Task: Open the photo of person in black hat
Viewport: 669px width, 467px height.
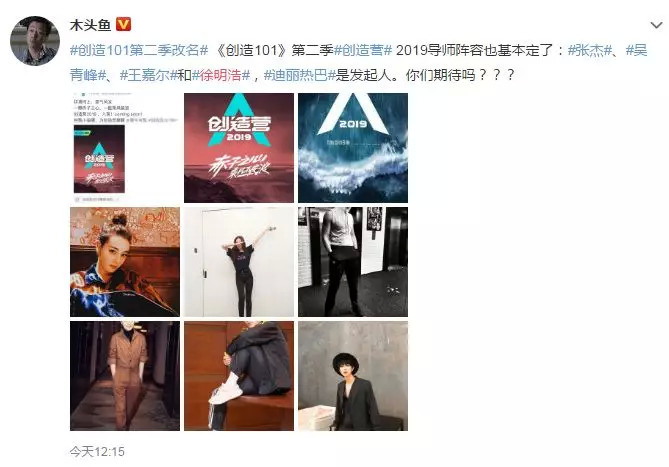Action: coord(353,376)
